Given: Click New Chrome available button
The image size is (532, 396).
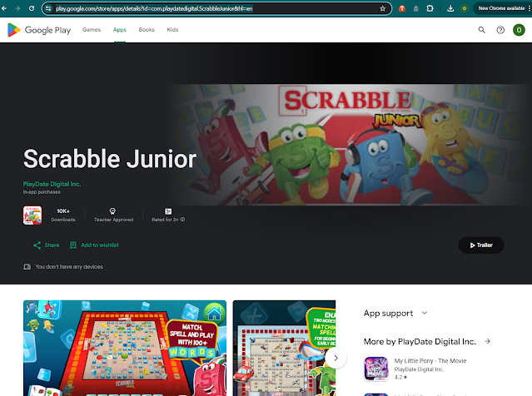Looking at the screenshot, I should click(501, 8).
